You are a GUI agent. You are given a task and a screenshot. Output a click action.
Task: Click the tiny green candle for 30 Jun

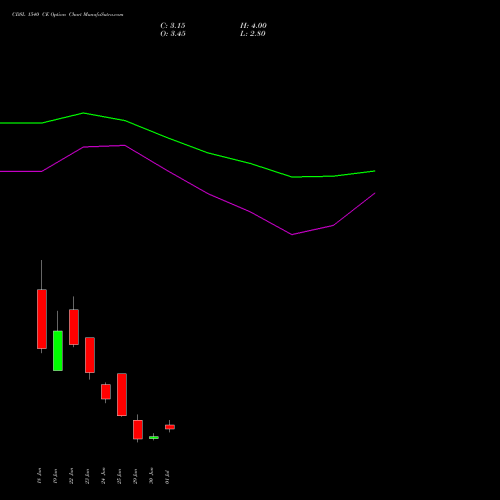click(x=154, y=437)
